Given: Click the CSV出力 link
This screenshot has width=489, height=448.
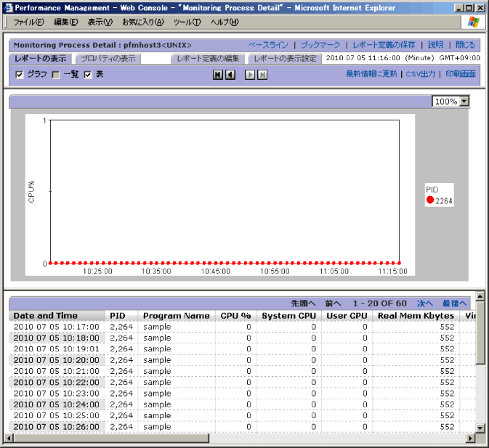Looking at the screenshot, I should 420,74.
